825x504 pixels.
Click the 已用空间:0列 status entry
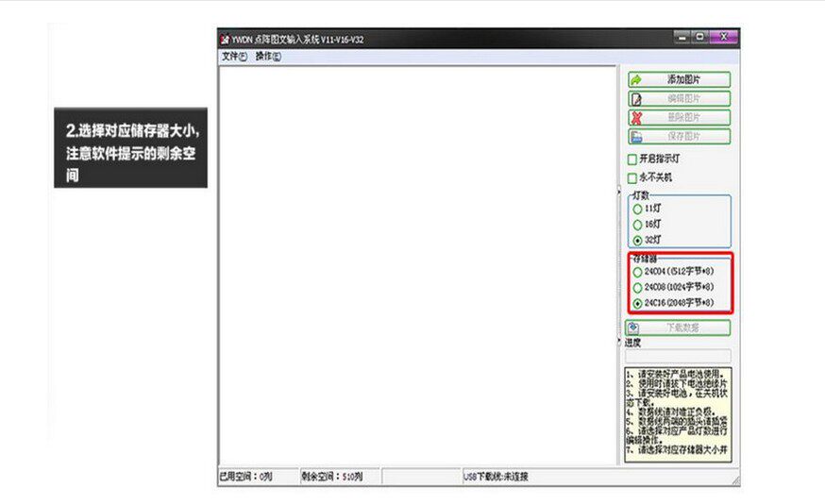click(x=258, y=477)
